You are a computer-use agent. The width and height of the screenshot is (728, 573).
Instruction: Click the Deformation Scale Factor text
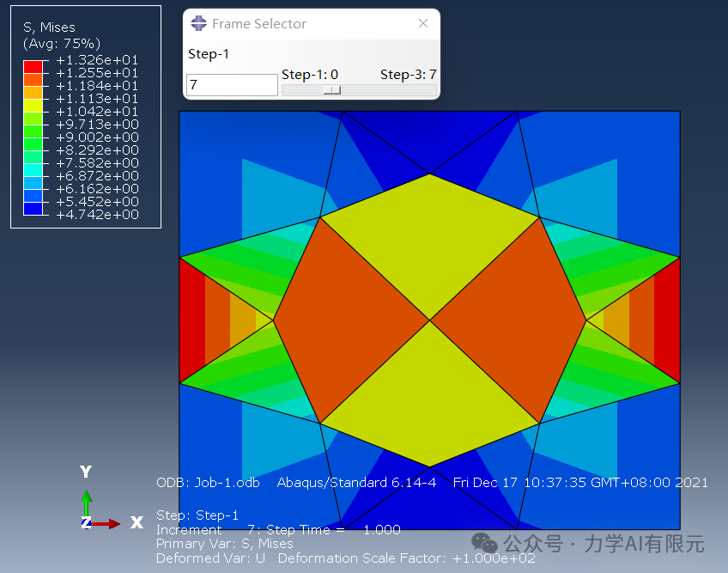point(407,558)
